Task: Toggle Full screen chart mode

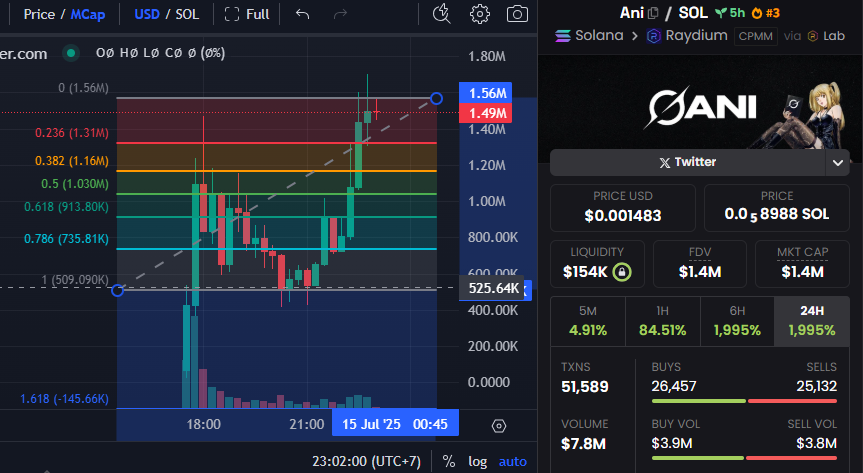Action: (x=247, y=14)
